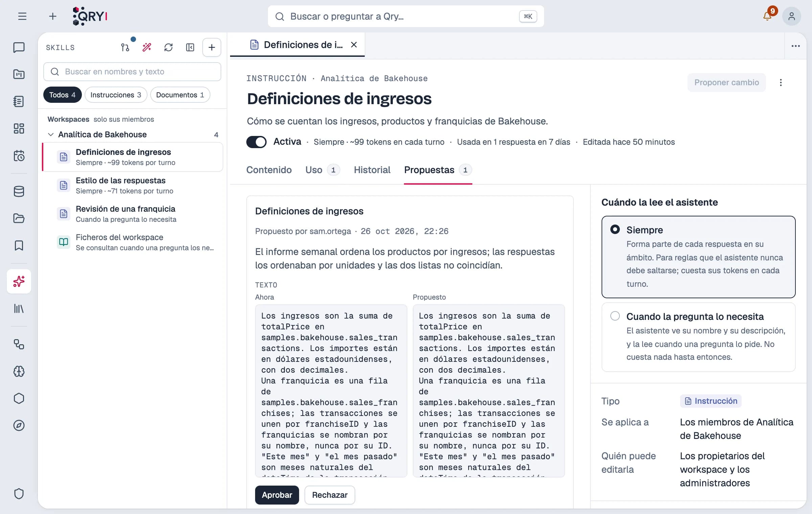Collapse the Skills side panel icon

[x=190, y=47]
